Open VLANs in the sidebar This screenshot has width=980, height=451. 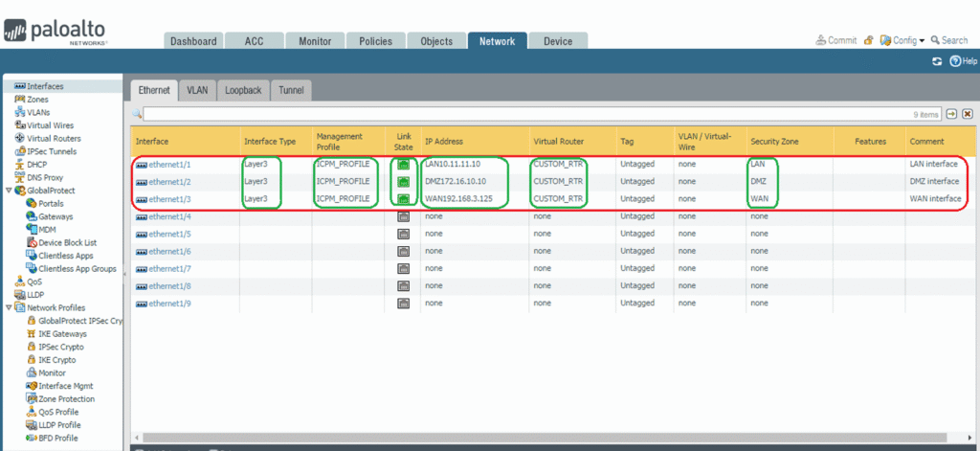(38, 113)
